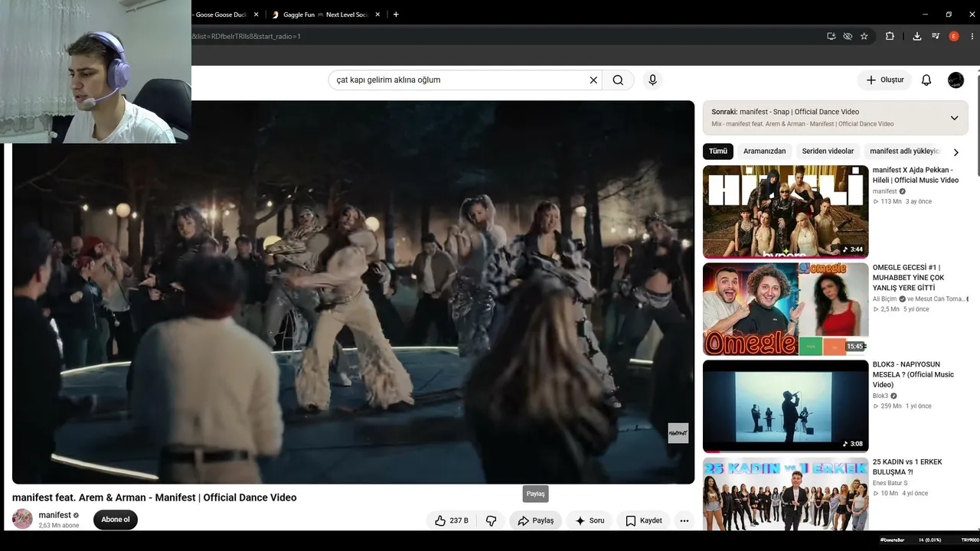
Task: Click the magnifier search button
Action: tap(618, 80)
